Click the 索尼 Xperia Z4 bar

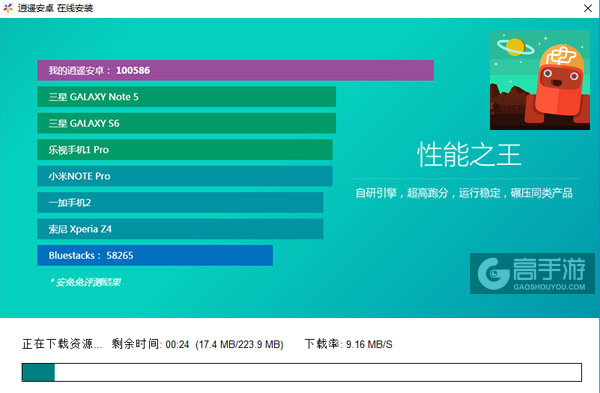(180, 229)
